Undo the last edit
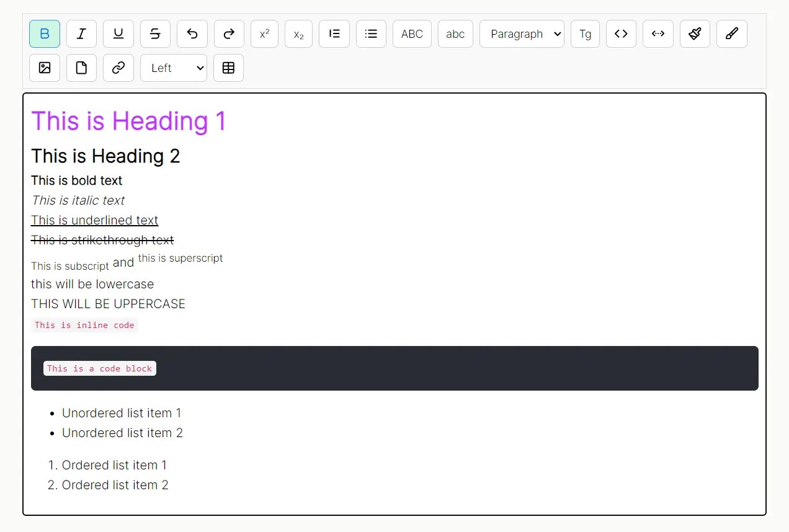This screenshot has height=532, width=789. (192, 34)
